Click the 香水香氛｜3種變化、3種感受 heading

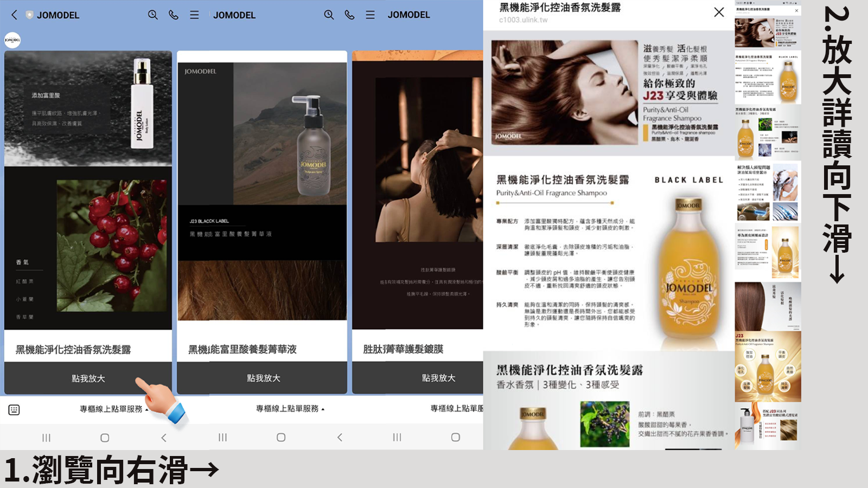pos(558,385)
